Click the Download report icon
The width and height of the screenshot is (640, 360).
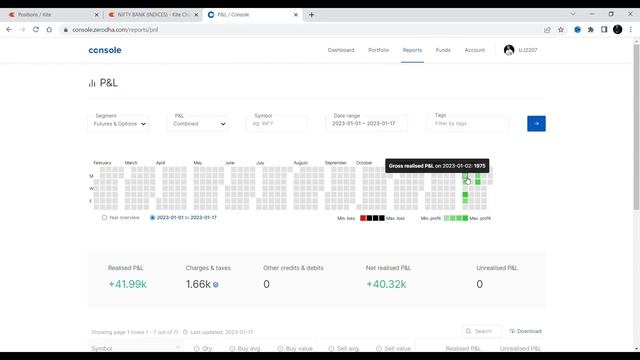(512, 331)
